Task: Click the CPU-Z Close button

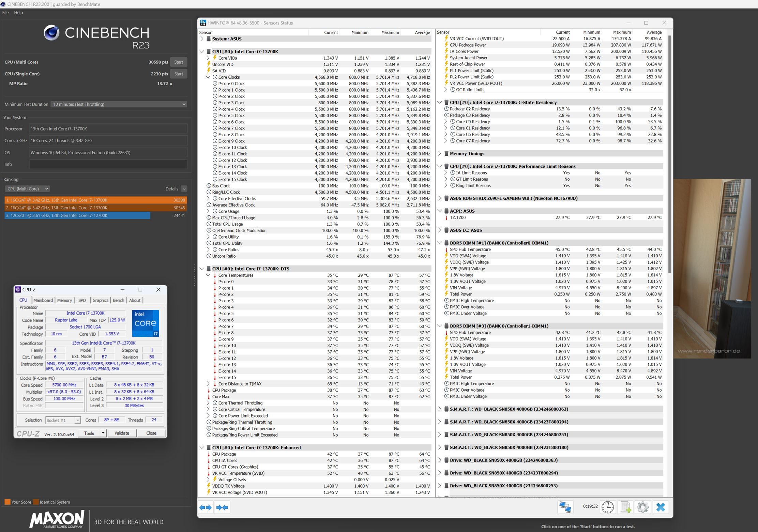Action: click(151, 433)
